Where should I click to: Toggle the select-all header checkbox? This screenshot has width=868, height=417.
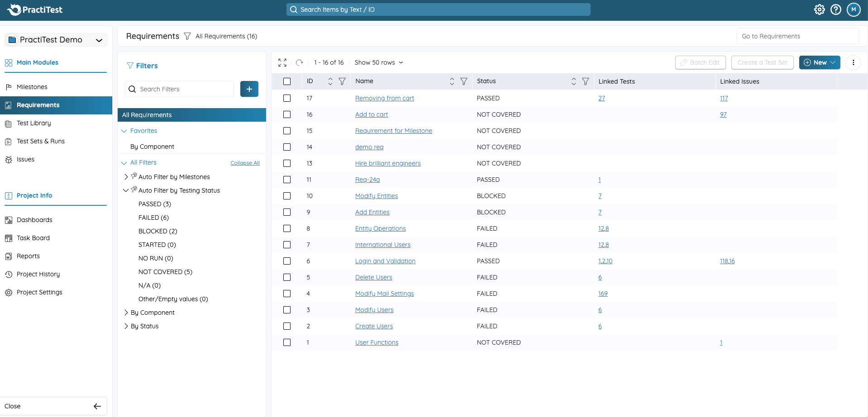287,81
